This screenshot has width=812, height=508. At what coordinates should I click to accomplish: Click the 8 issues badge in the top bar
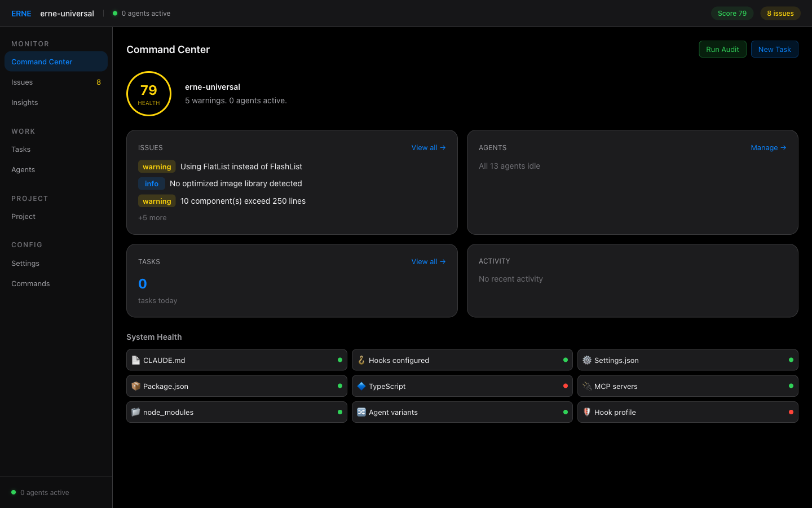coord(780,13)
